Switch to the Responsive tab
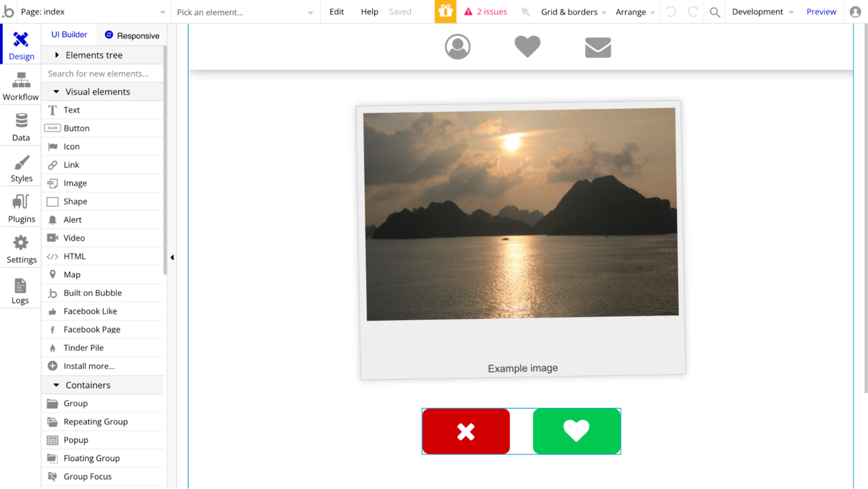 coord(132,35)
